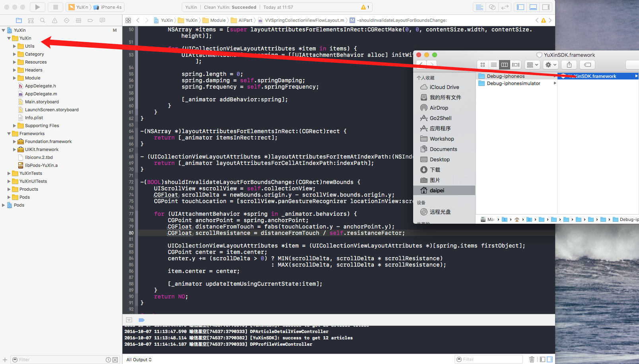Show the project navigator tab
This screenshot has height=364, width=639.
tap(19, 20)
